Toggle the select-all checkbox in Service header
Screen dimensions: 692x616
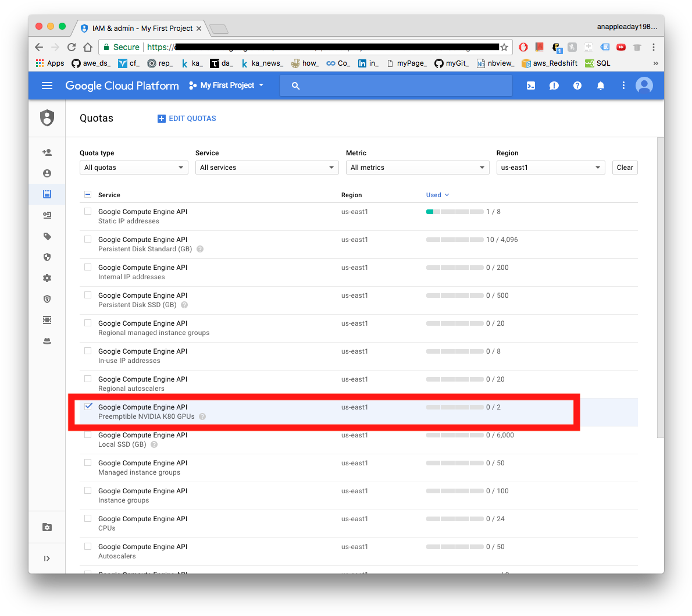pyautogui.click(x=88, y=195)
